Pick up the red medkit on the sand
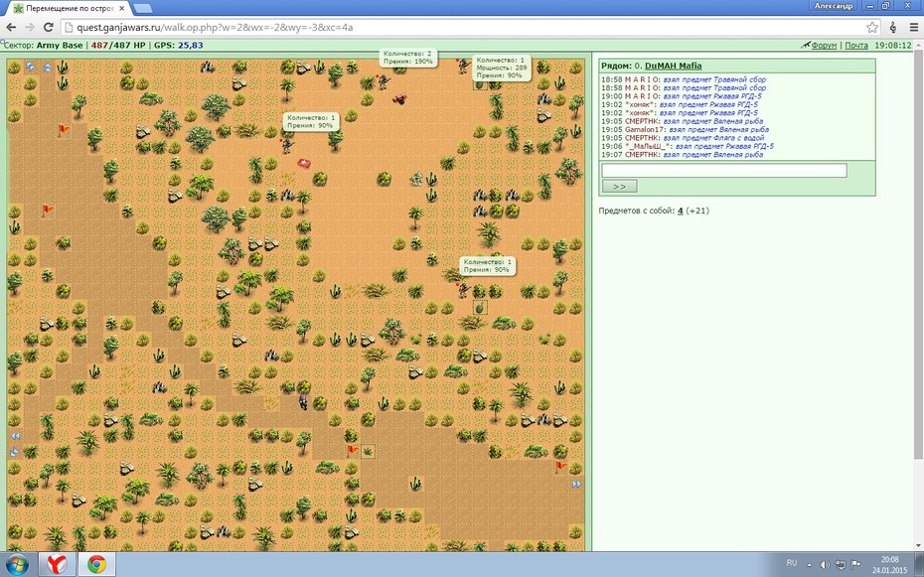The image size is (924, 577). [304, 163]
